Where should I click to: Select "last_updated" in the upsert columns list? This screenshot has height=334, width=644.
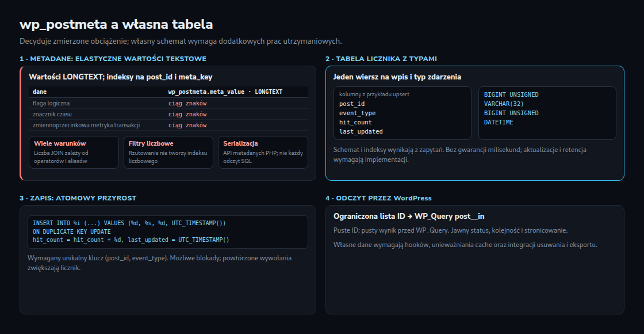361,132
